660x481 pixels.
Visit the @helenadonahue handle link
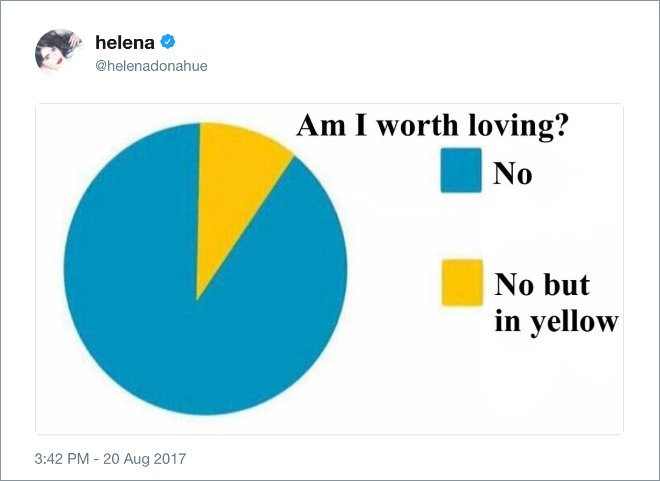(151, 66)
